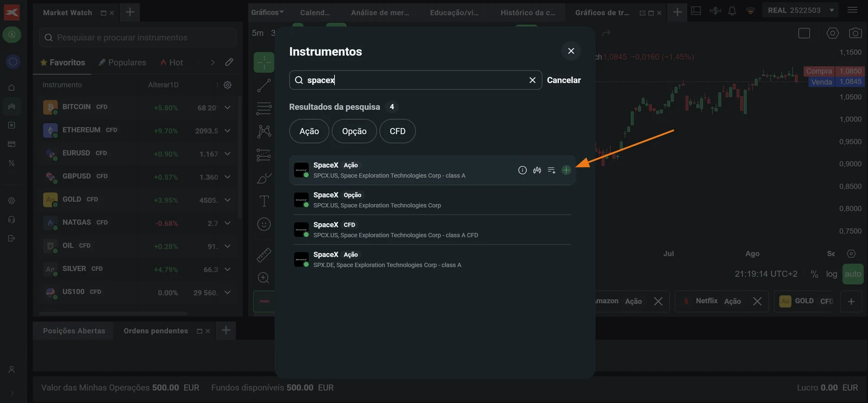Expand the OIL row

[x=227, y=246]
